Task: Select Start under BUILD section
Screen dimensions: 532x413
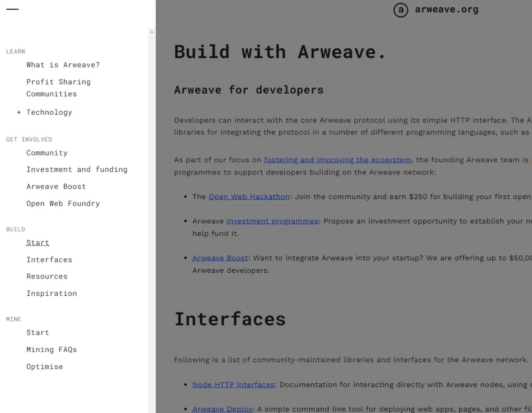Action: [x=38, y=243]
